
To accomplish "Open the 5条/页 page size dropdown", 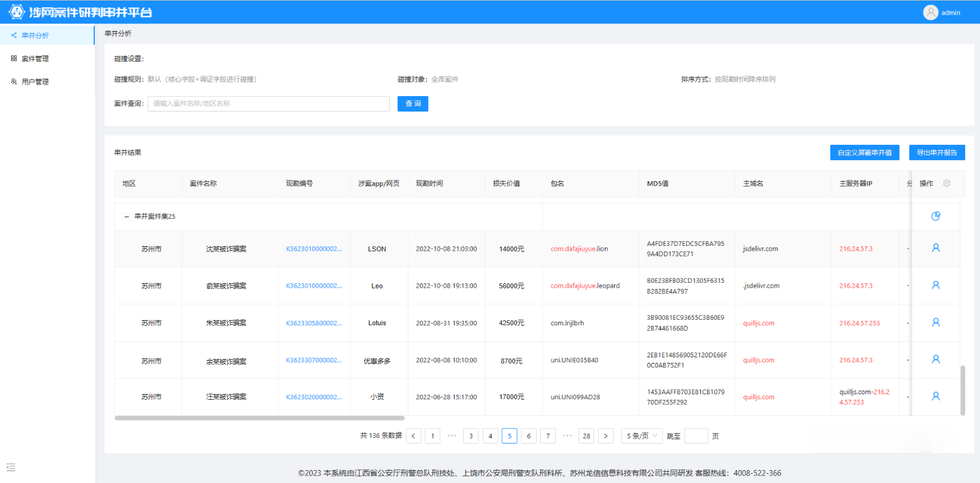I will tap(641, 436).
